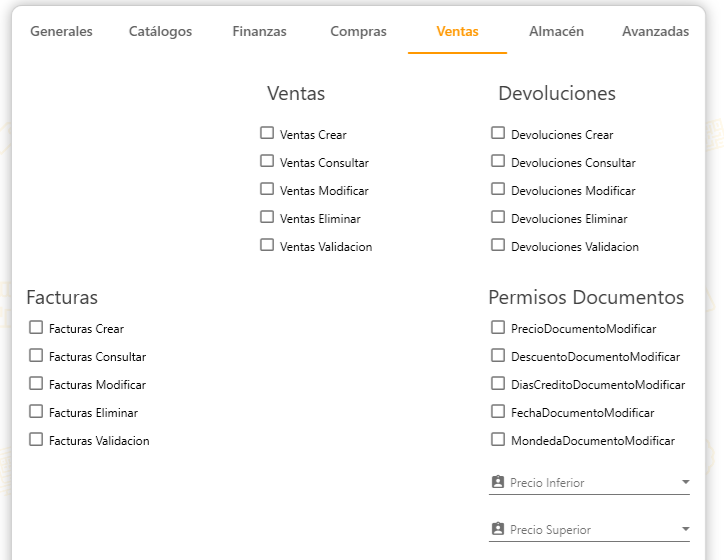724x560 pixels.
Task: Click the Facturas section heading
Action: tap(62, 297)
